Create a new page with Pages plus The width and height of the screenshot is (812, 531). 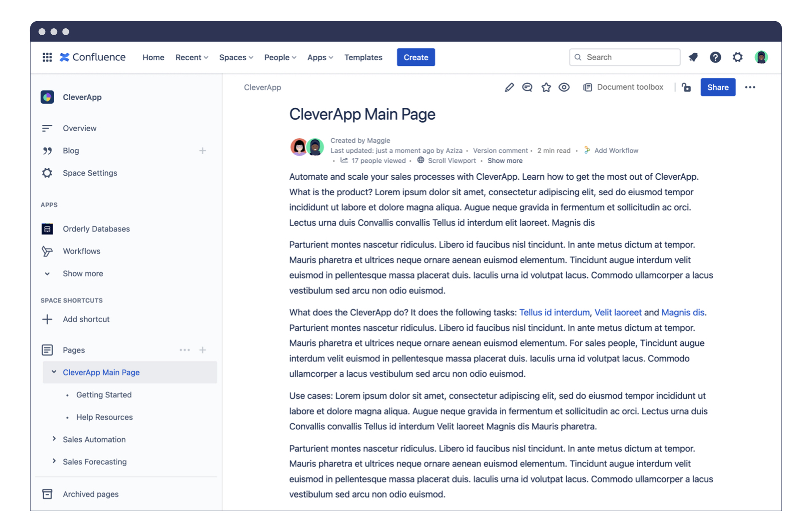click(x=203, y=350)
